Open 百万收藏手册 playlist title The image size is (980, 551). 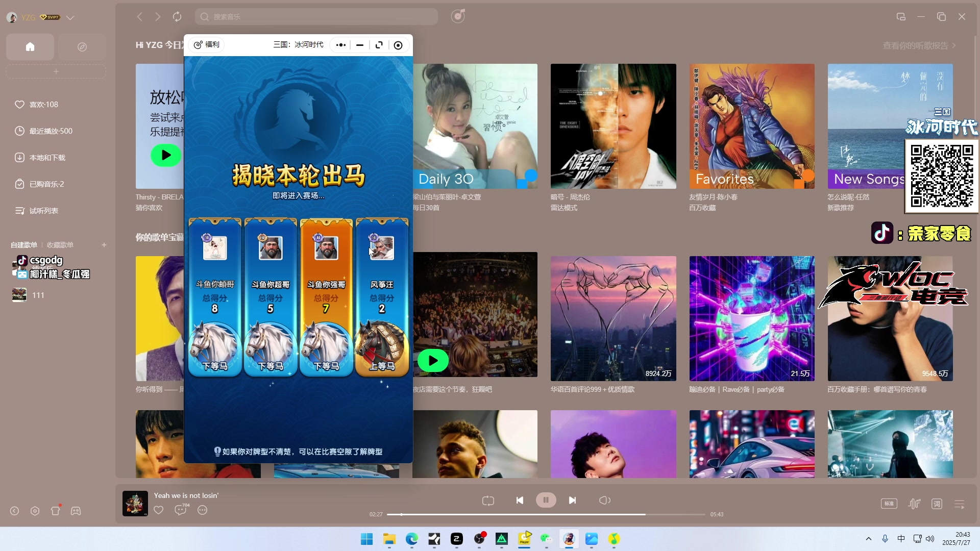(x=877, y=389)
